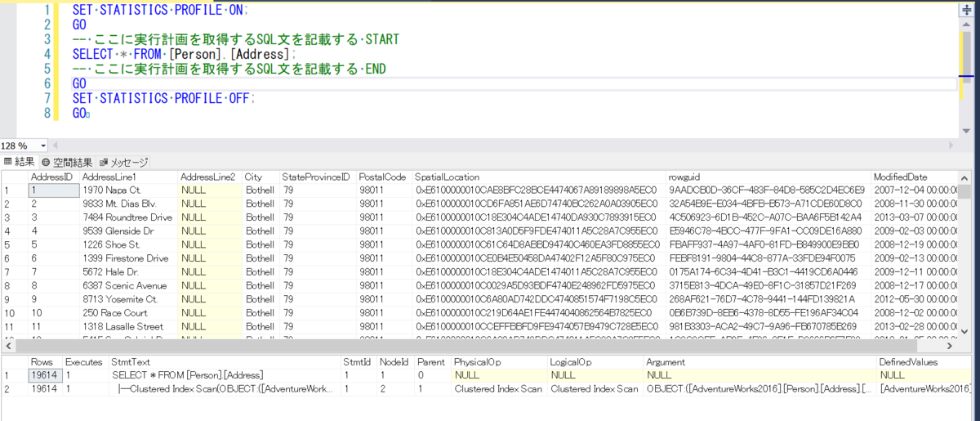Select cell '1318 Lasalle Street'

[128, 326]
